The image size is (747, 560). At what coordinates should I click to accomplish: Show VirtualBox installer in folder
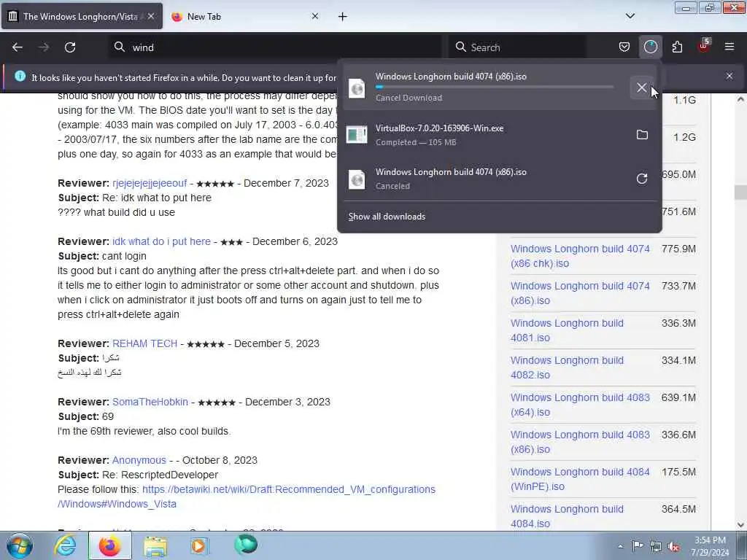642,135
